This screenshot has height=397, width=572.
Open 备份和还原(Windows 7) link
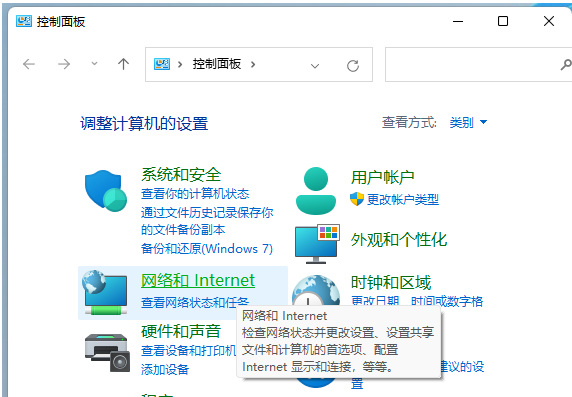pyautogui.click(x=207, y=249)
